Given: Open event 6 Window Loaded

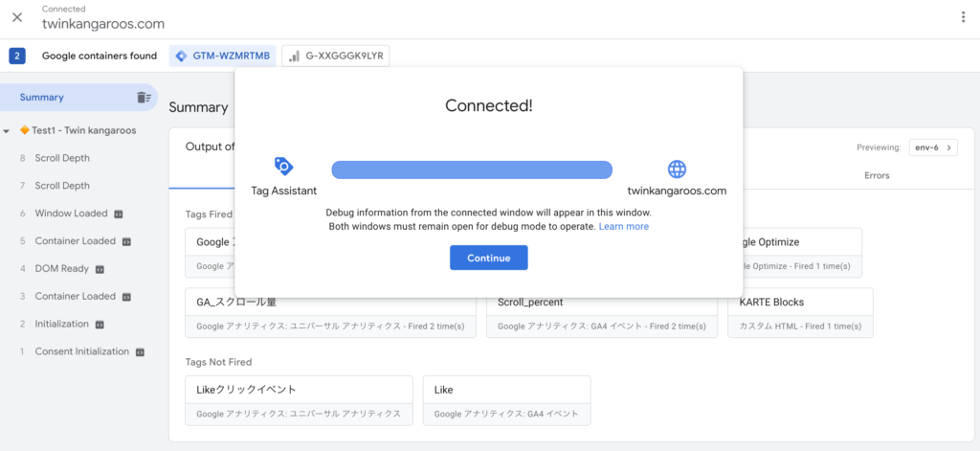Looking at the screenshot, I should (x=71, y=214).
